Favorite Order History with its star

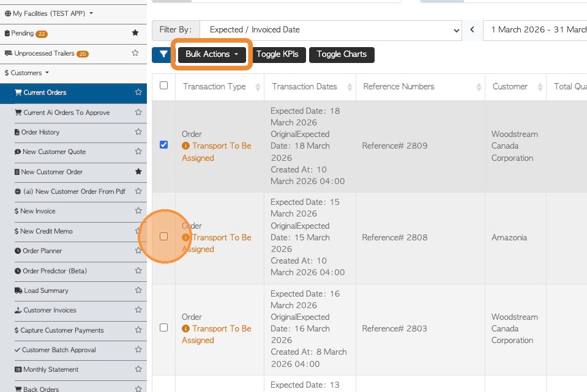click(138, 132)
